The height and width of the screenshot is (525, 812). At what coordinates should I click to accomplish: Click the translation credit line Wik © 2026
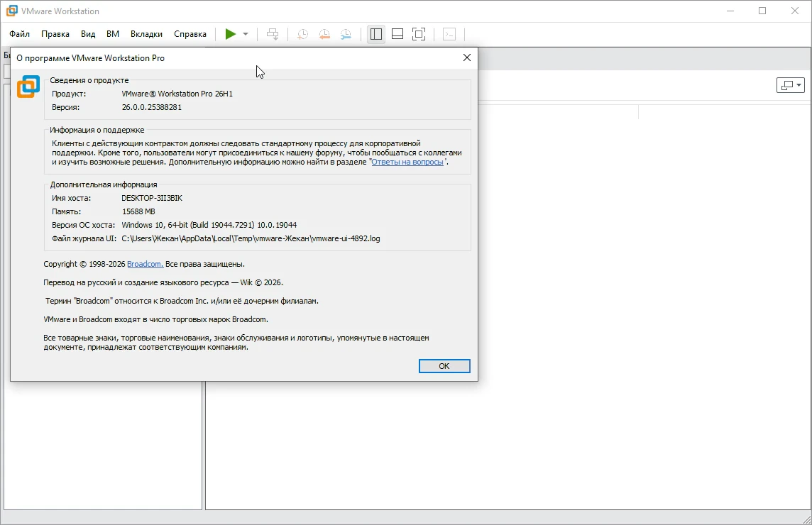(163, 282)
